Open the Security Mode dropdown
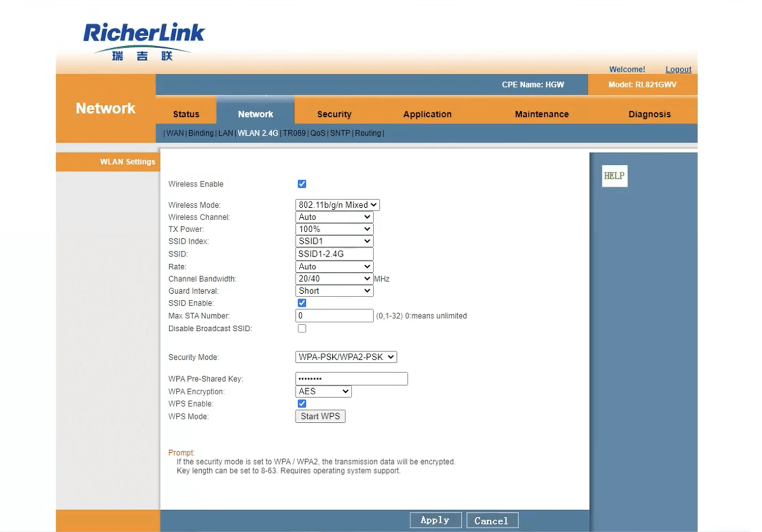762x532 pixels. pyautogui.click(x=345, y=357)
